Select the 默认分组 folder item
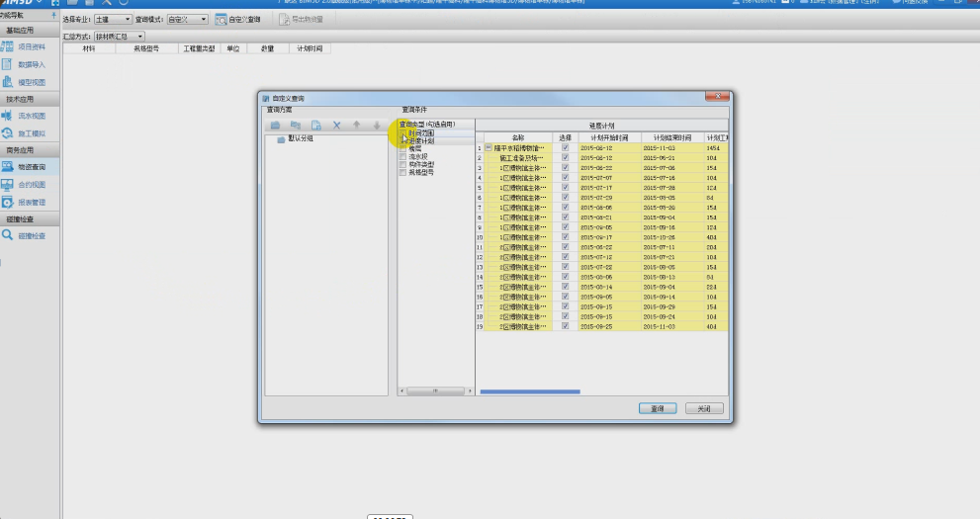This screenshot has width=980, height=519. 301,139
